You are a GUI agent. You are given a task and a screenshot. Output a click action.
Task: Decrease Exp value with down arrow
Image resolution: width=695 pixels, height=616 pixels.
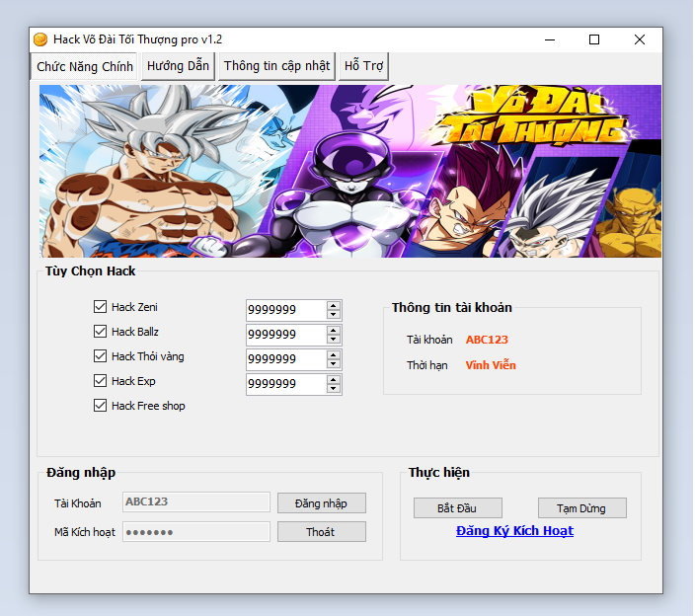[334, 389]
